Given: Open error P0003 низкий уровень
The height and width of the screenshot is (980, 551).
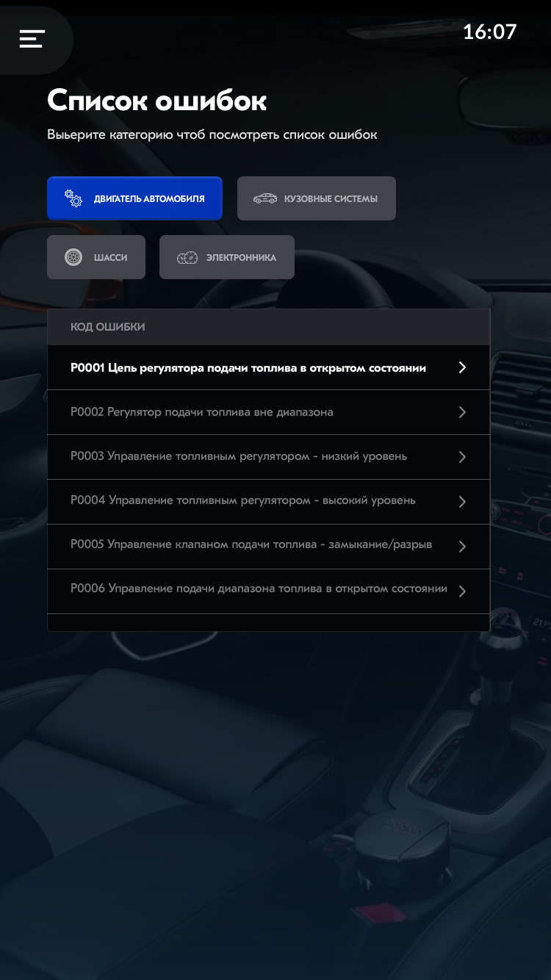Looking at the screenshot, I should pyautogui.click(x=268, y=457).
